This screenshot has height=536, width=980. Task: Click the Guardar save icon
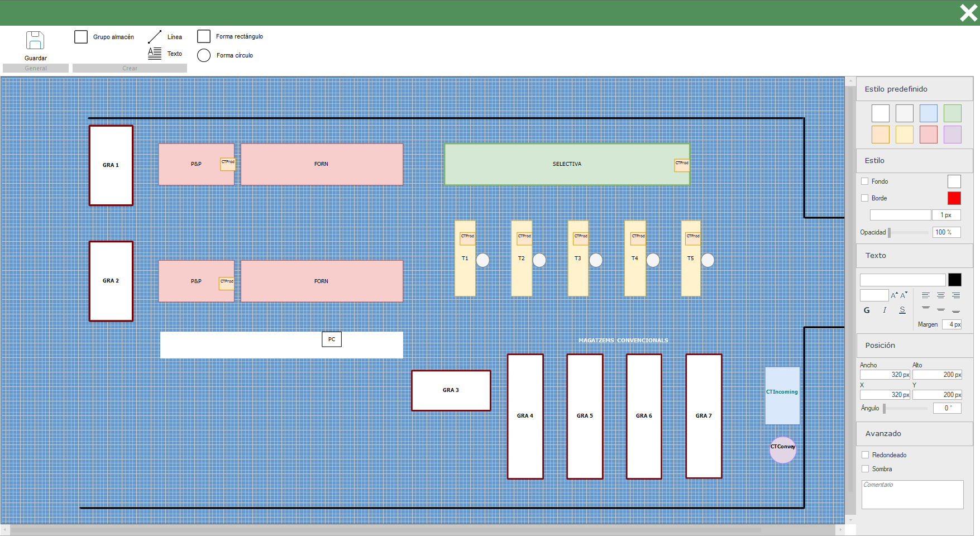point(35,41)
